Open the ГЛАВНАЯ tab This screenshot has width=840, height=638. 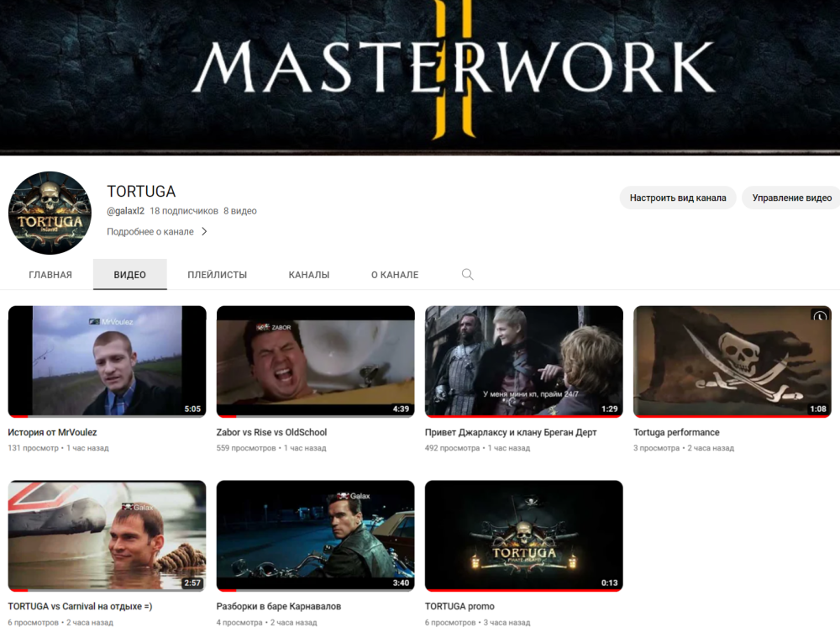point(50,275)
